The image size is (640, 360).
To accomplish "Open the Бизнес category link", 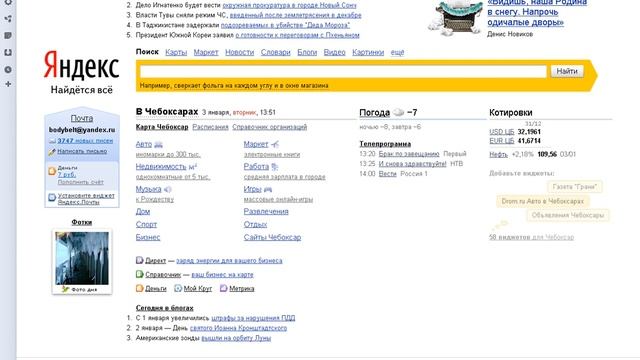I will tap(148, 237).
